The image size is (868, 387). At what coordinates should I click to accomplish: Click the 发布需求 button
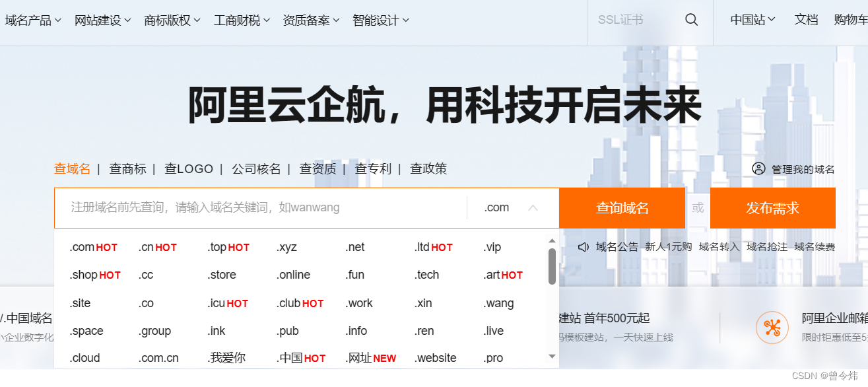[x=773, y=208]
